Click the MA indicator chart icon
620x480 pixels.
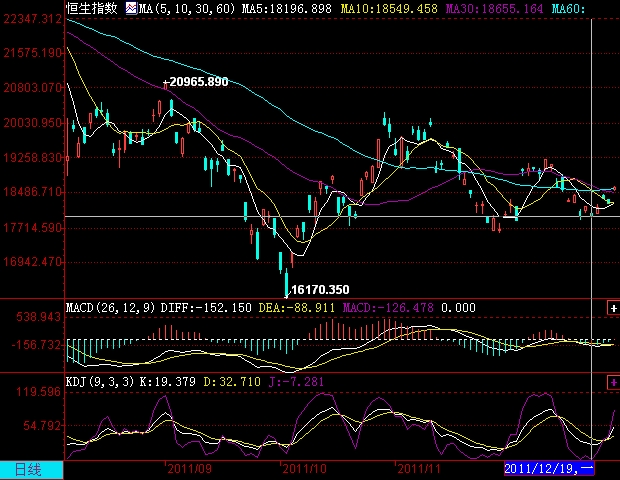pyautogui.click(x=132, y=8)
